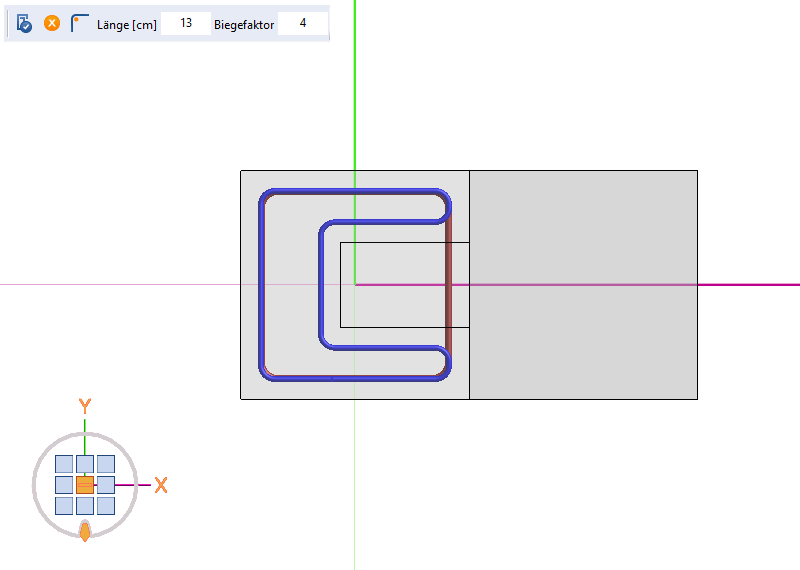Select the bottom-right view square in the navigator
This screenshot has height=570, width=800.
click(106, 506)
